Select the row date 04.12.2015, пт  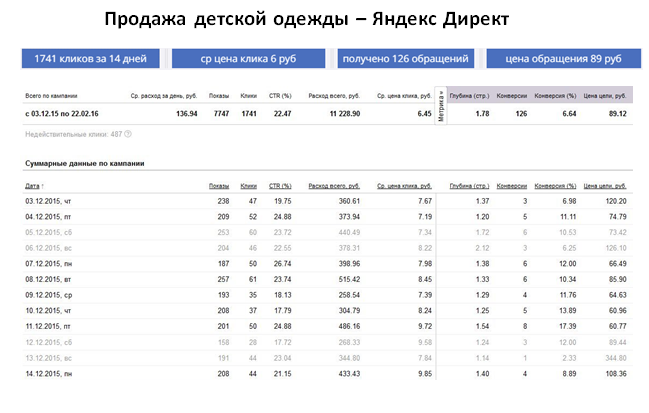click(x=48, y=217)
